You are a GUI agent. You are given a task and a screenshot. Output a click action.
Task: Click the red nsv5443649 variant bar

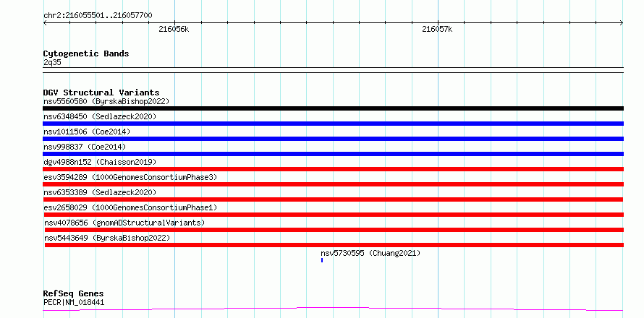point(334,245)
